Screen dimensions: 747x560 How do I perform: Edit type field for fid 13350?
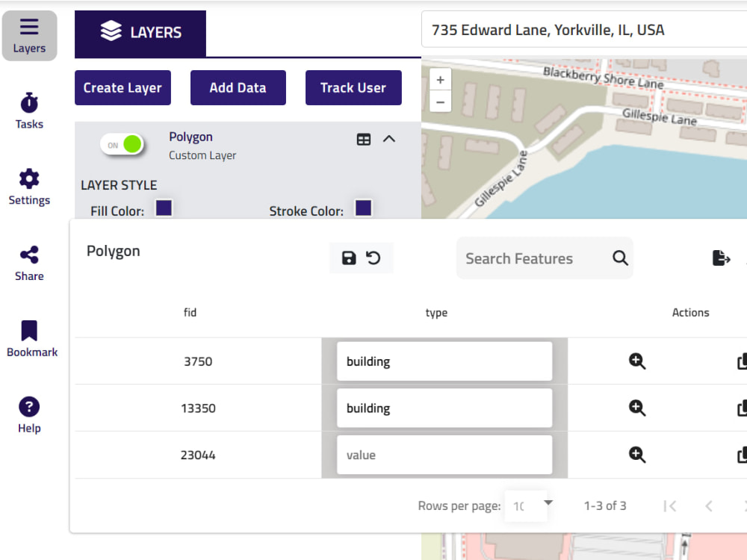point(444,408)
